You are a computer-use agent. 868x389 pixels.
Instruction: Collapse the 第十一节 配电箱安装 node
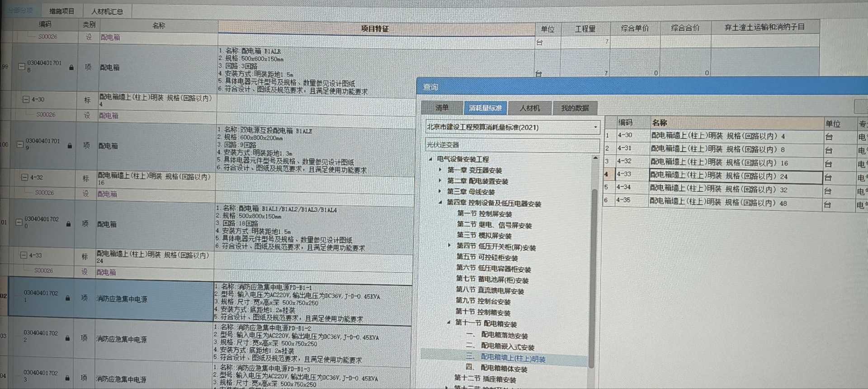point(448,323)
